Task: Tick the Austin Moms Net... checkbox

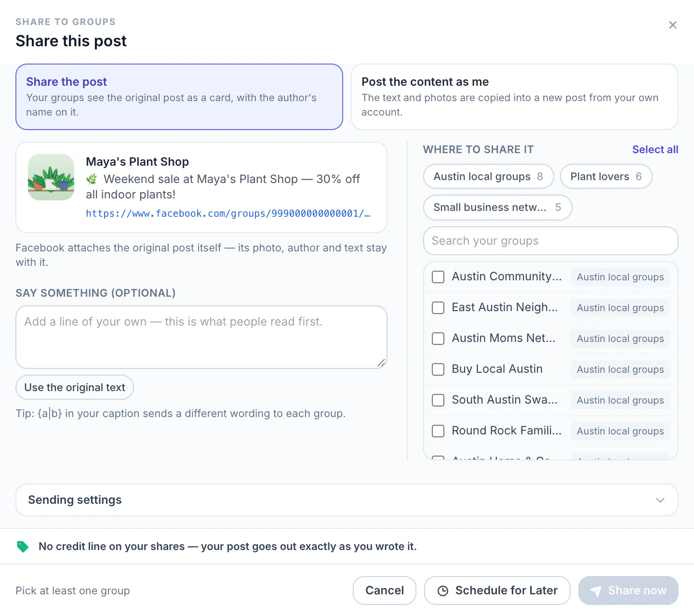Action: coord(438,339)
